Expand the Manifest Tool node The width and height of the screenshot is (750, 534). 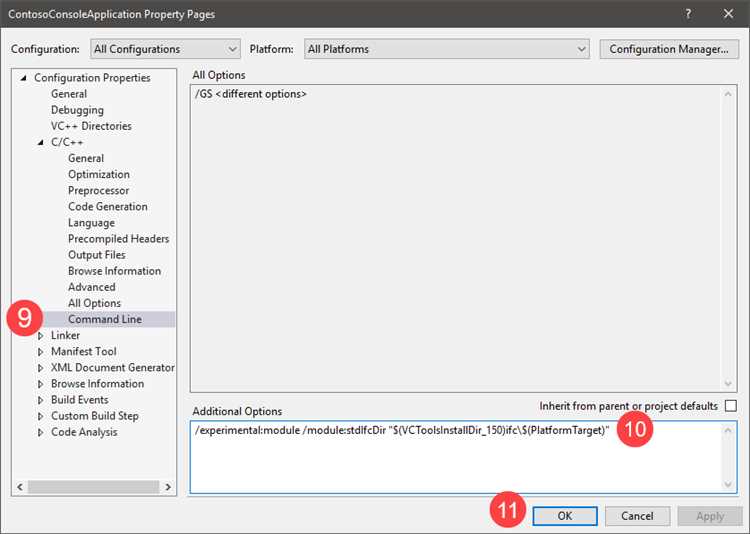coord(41,352)
